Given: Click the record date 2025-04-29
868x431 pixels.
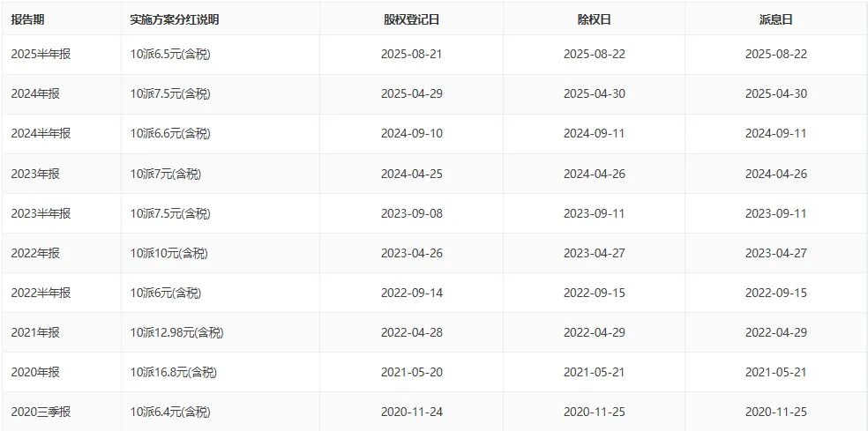Looking at the screenshot, I should point(411,93).
